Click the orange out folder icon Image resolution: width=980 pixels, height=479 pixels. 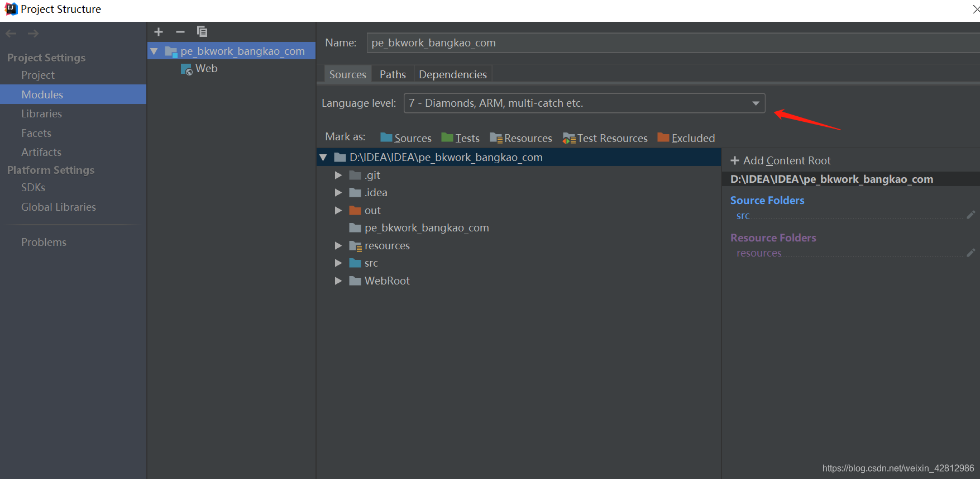coord(355,211)
